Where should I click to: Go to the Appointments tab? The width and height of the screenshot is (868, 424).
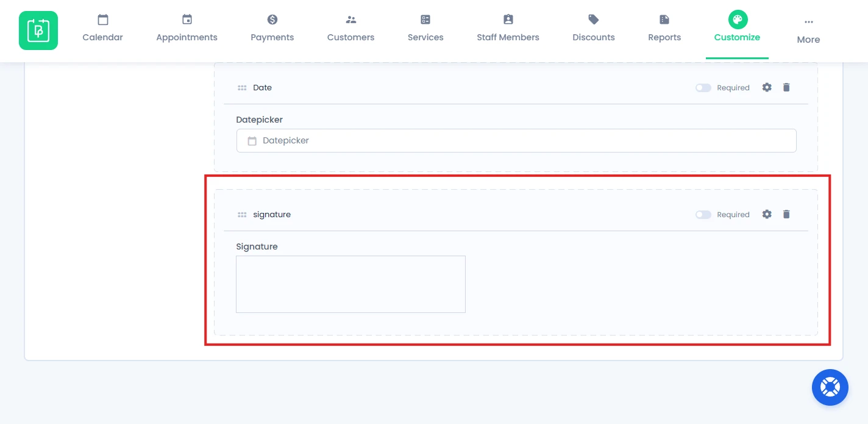(x=187, y=29)
